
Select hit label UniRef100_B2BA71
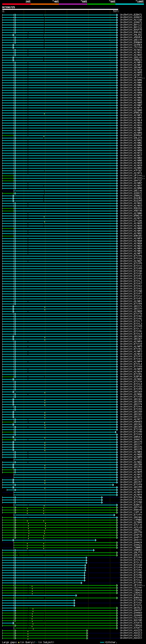pos(131,15)
